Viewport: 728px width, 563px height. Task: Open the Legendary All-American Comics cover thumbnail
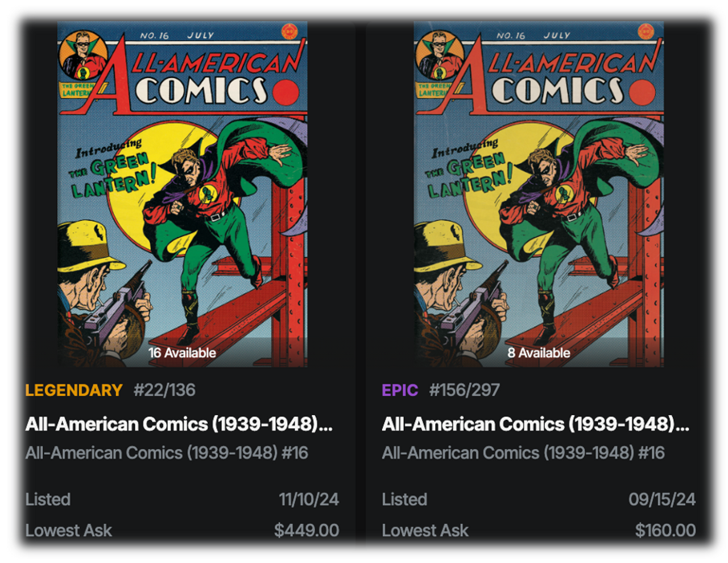(x=182, y=194)
